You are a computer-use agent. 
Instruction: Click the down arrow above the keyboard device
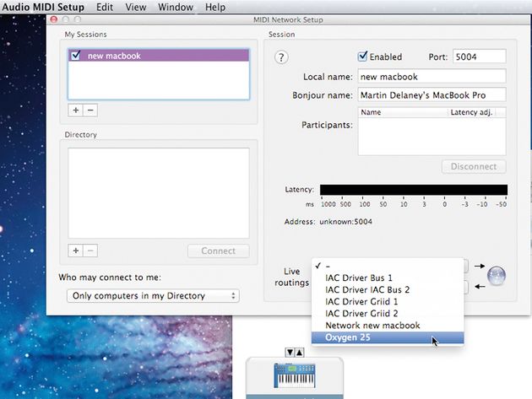(290, 353)
